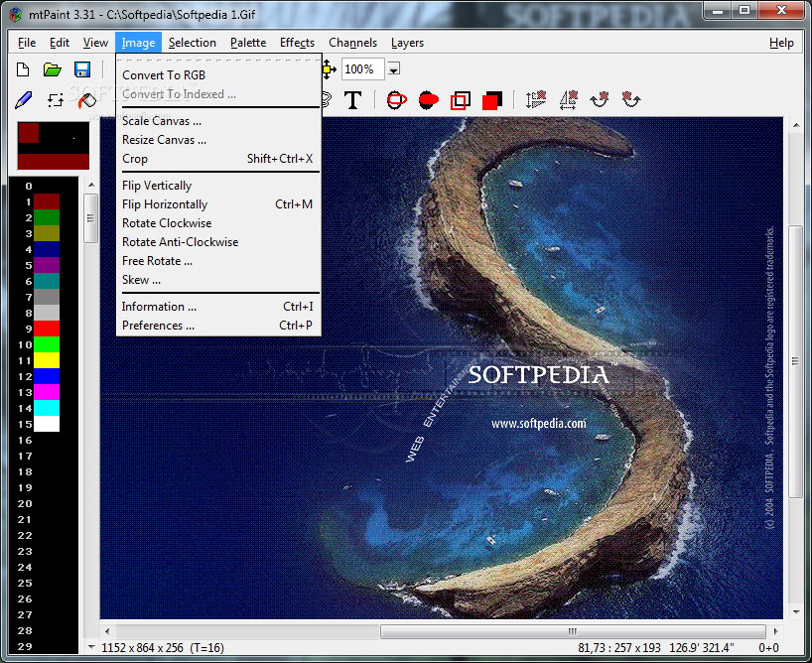This screenshot has width=812, height=663.
Task: Choose Scale Canvas ...
Action: coord(218,121)
